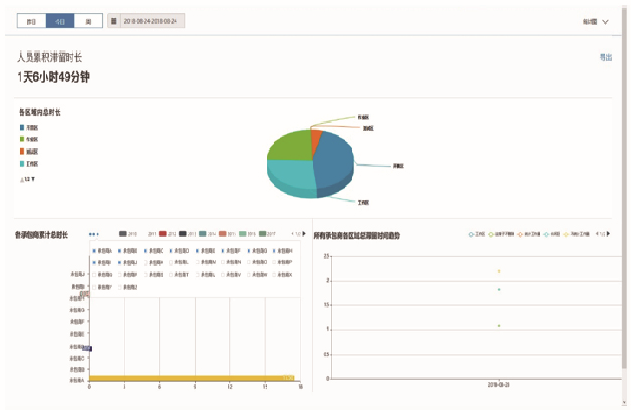This screenshot has width=631, height=410.
Task: Expand the small triangle under the pie legend
Action: tap(23, 180)
